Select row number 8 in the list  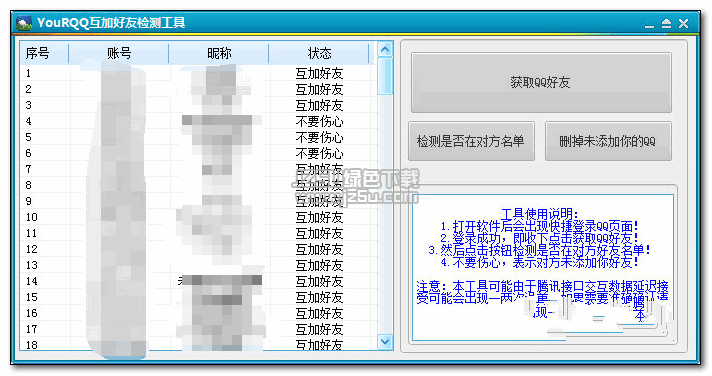coord(198,185)
